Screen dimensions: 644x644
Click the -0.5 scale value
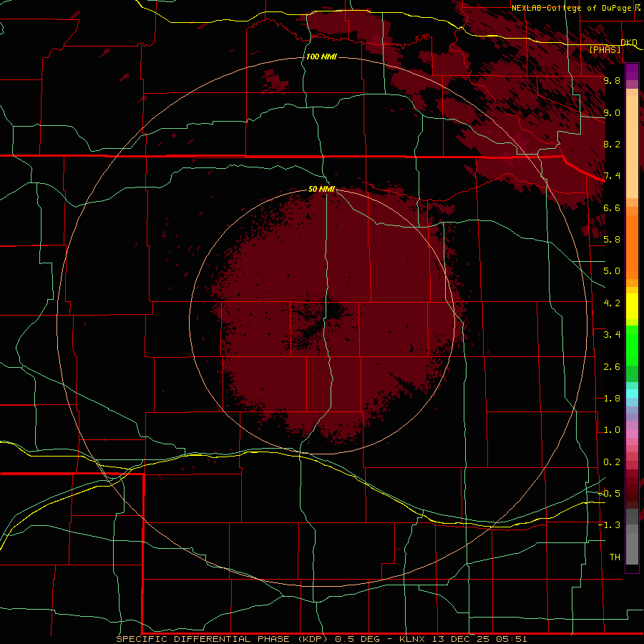(610, 493)
